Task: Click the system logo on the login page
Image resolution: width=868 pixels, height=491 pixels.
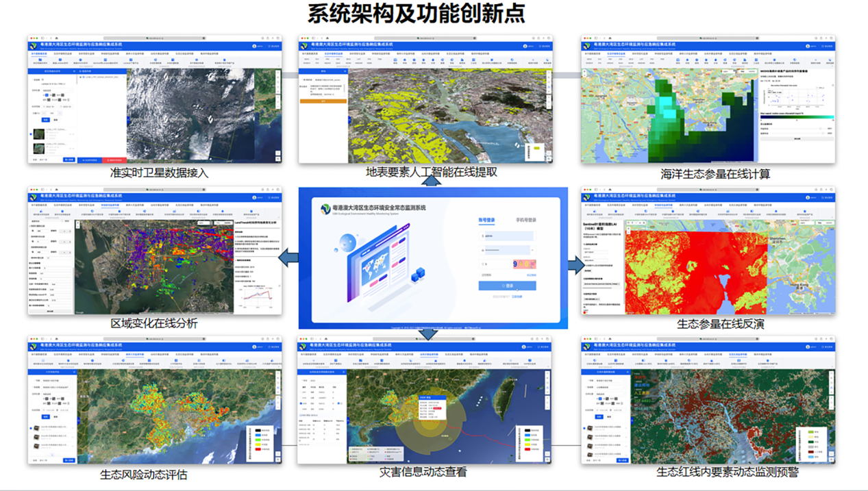Action: point(325,208)
